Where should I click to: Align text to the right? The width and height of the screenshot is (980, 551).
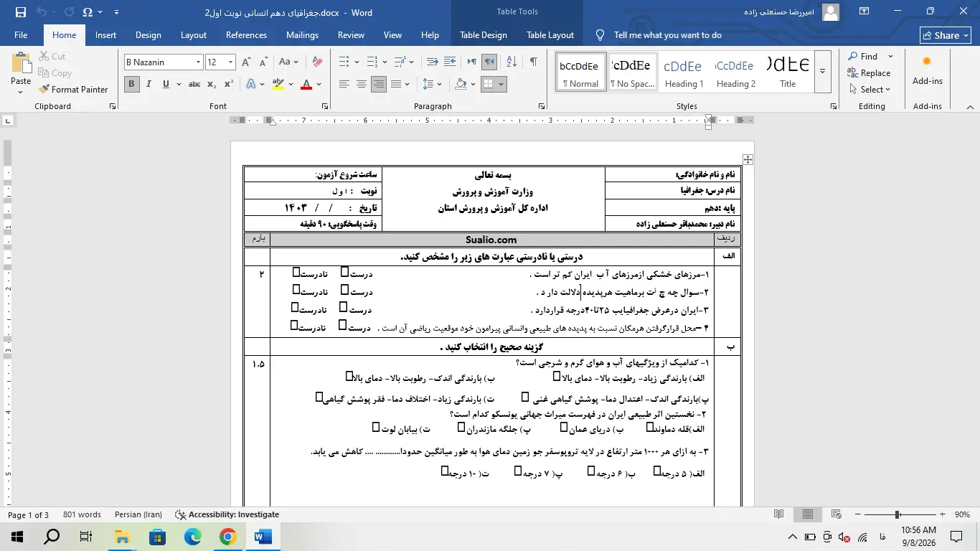[x=379, y=84]
